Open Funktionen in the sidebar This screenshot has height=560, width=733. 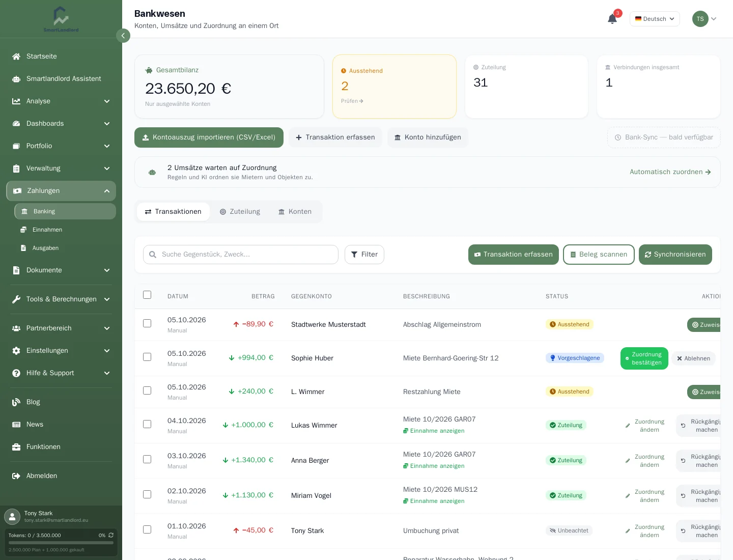click(x=61, y=447)
